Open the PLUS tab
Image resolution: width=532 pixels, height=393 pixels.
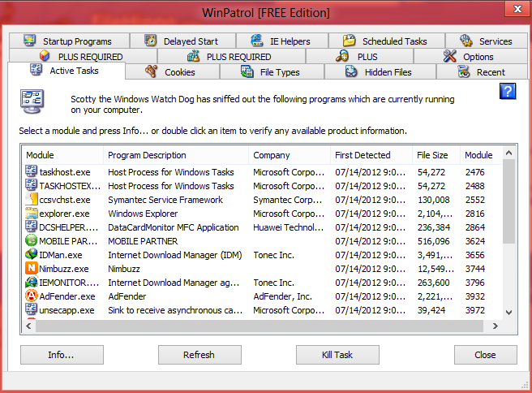(x=359, y=56)
